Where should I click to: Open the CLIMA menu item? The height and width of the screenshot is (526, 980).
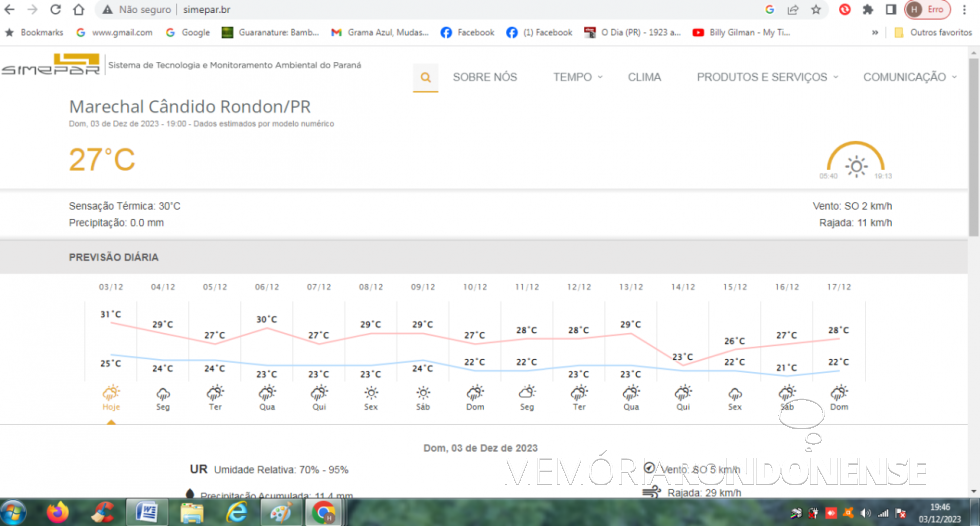[x=644, y=77]
